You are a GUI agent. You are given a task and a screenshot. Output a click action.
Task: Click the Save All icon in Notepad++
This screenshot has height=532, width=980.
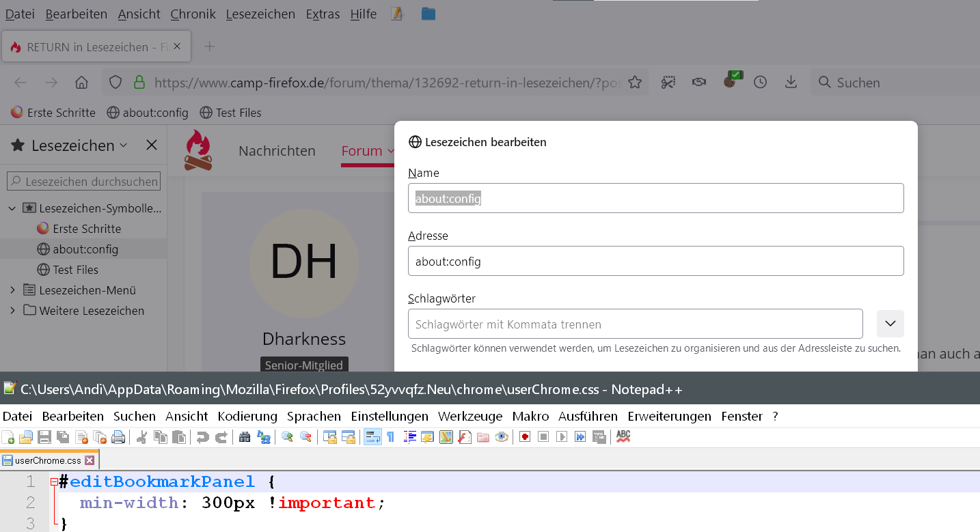63,437
